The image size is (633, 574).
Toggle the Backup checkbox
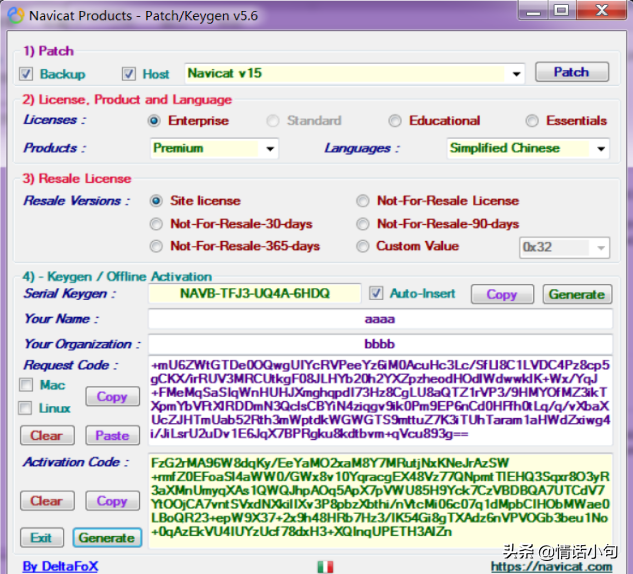[x=26, y=73]
